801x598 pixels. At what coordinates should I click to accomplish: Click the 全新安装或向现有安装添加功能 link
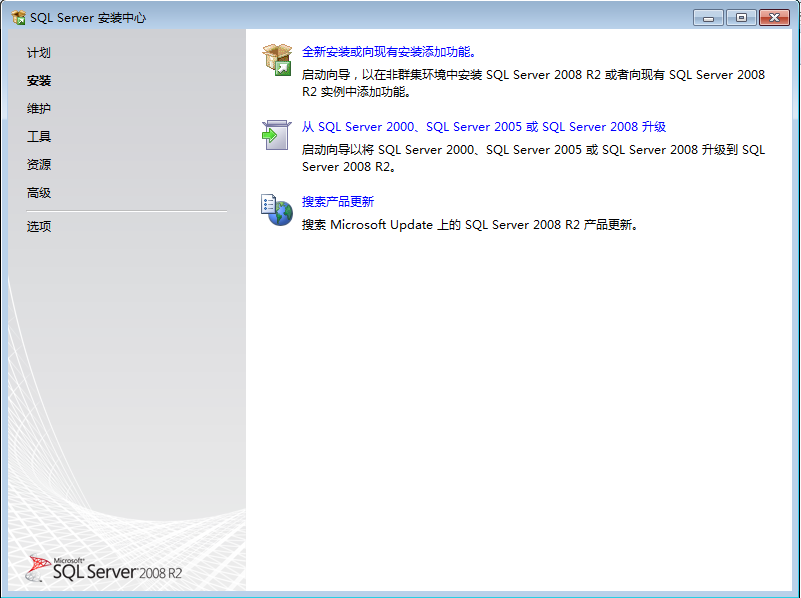click(x=389, y=52)
